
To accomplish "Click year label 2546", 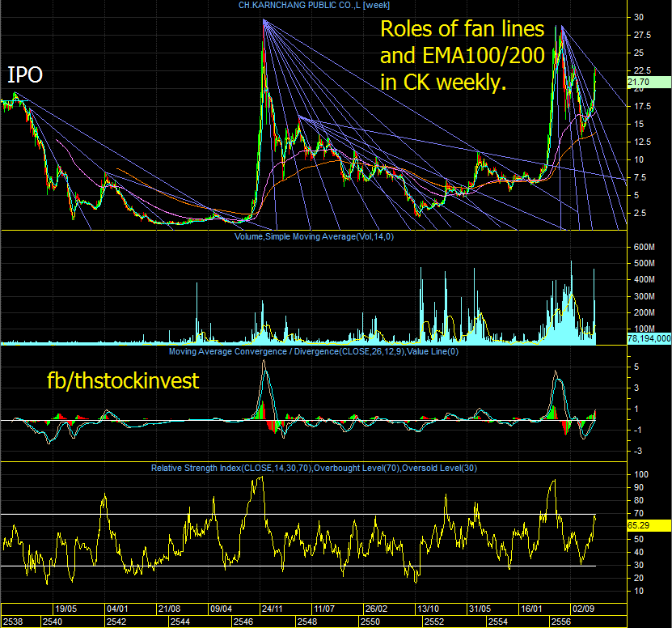I will click(243, 622).
